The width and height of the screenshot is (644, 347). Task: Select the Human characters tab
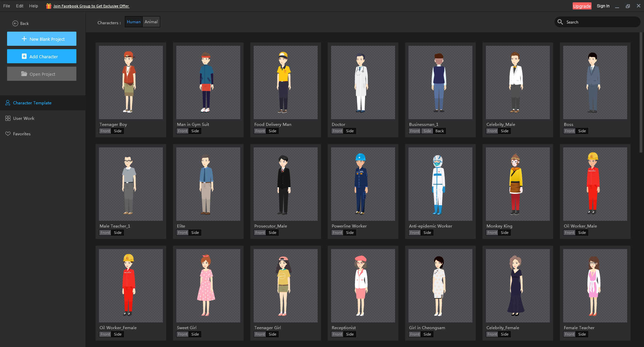(x=134, y=22)
